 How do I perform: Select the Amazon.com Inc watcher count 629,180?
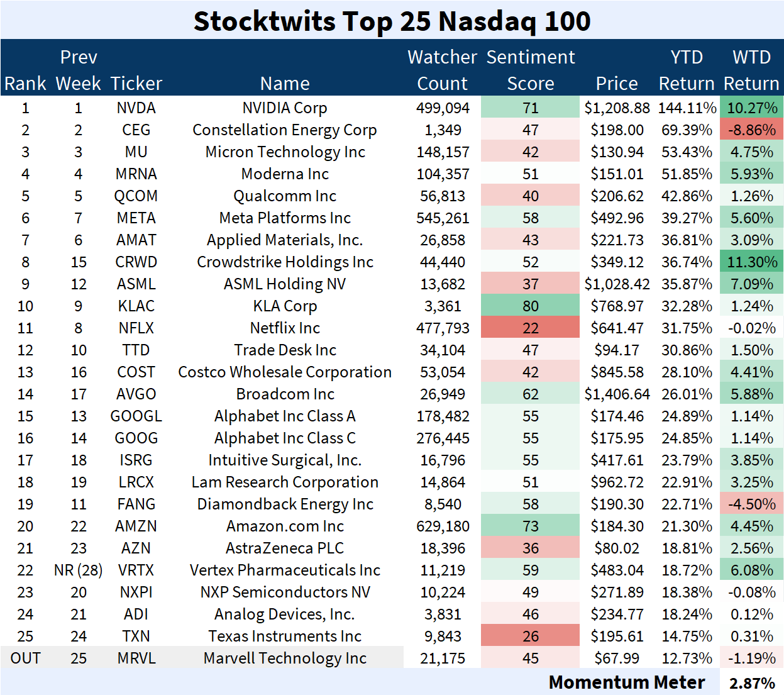pos(443,526)
